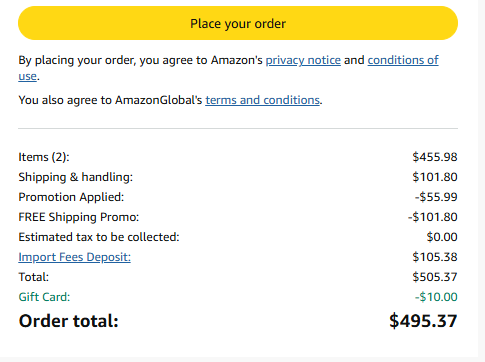Click the $505.37 total amount
Screen dimensions: 485x362
click(435, 277)
